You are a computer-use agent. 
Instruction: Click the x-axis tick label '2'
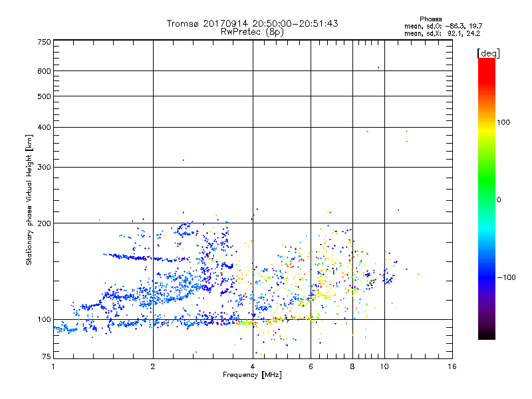tap(153, 366)
